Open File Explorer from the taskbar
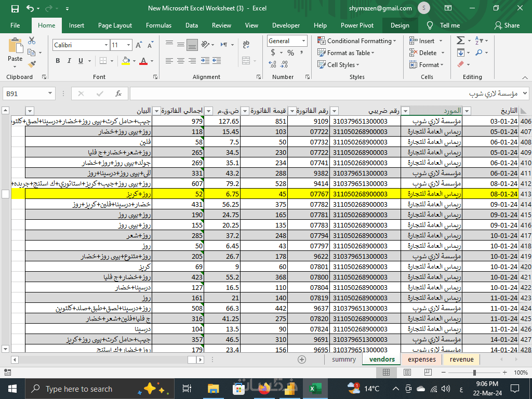532x399 pixels. (213, 389)
